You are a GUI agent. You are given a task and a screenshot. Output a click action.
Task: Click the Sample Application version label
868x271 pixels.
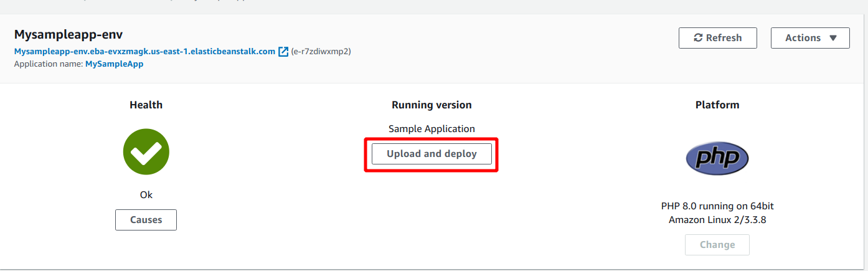(432, 129)
